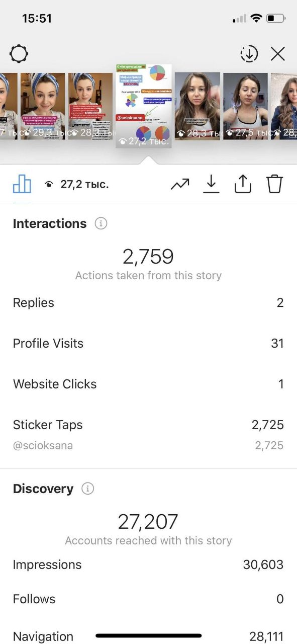Show info about Interactions

(x=101, y=223)
